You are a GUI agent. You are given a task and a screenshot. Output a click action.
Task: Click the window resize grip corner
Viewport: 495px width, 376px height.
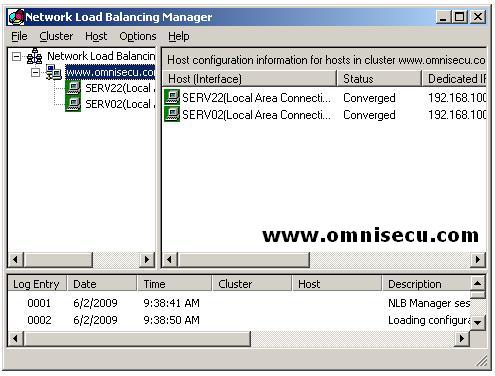point(482,361)
